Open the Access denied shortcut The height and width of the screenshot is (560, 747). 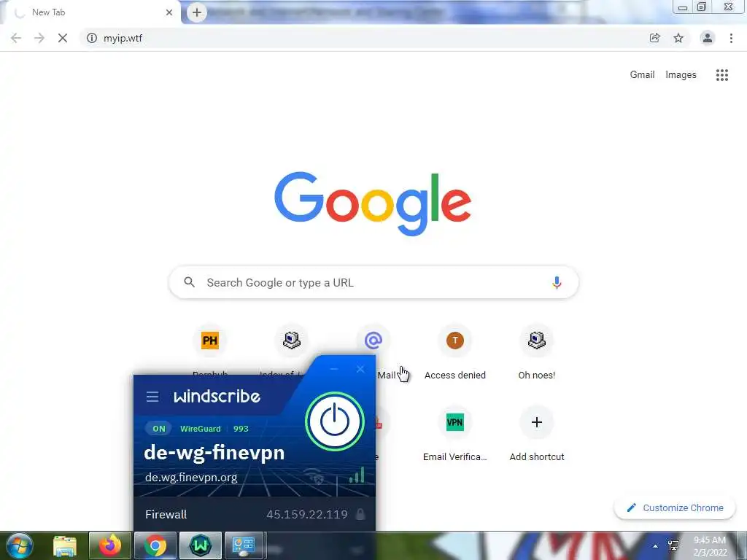point(455,352)
